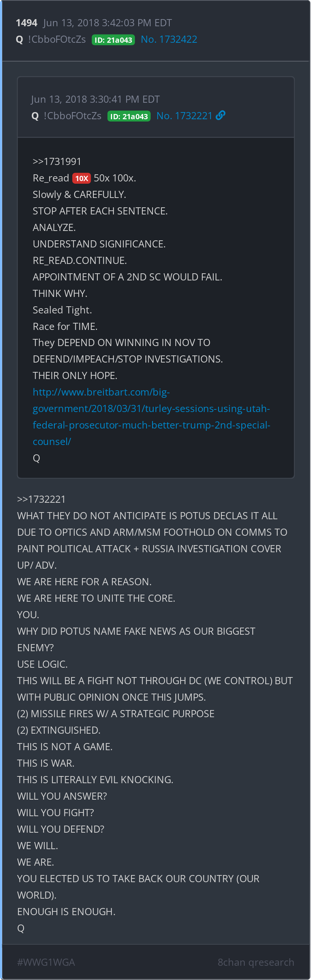
Task: Open post No. 1732422 link
Action: (x=169, y=40)
